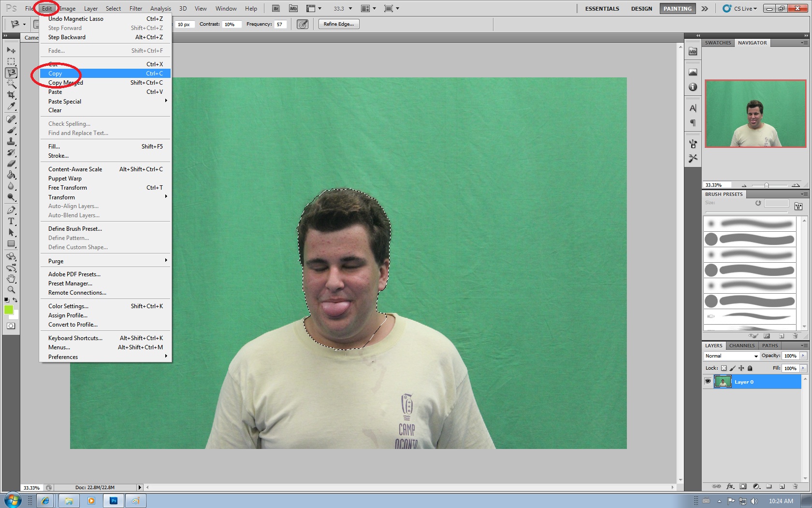Choose Copy from the Edit menu
The width and height of the screenshot is (812, 508).
click(105, 74)
